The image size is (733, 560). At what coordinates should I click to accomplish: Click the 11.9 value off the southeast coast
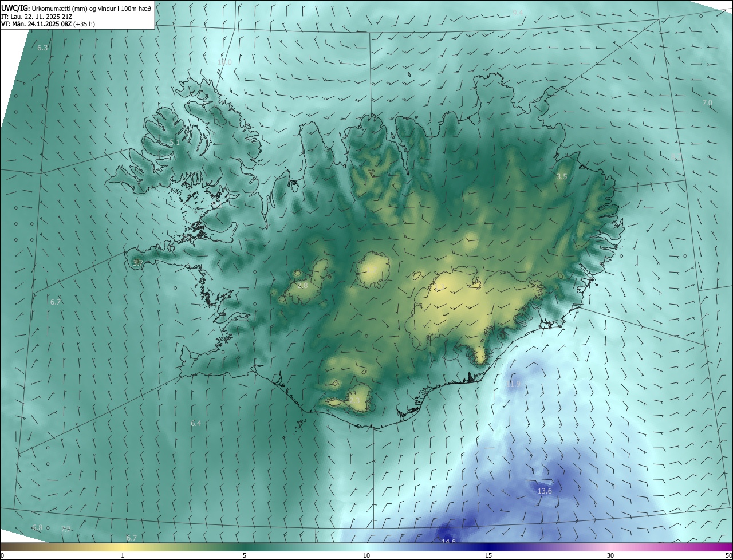point(513,384)
